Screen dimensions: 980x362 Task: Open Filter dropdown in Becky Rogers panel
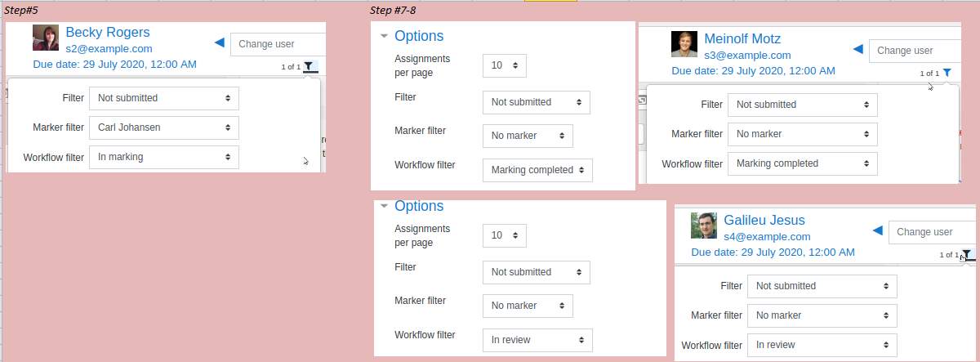coord(164,98)
